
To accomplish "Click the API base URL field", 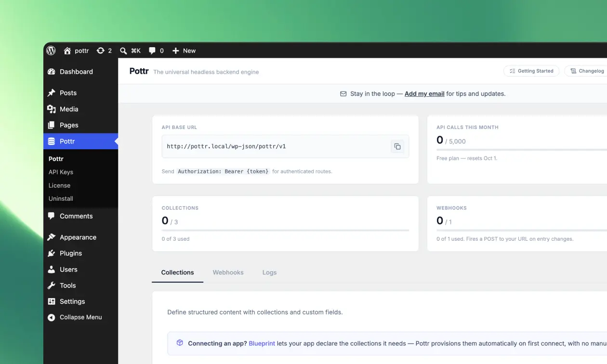I will [x=285, y=146].
